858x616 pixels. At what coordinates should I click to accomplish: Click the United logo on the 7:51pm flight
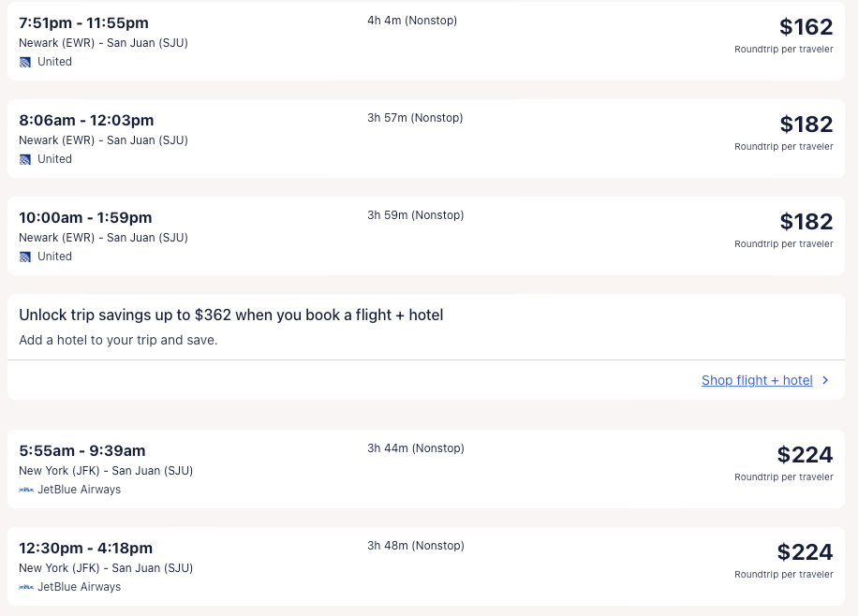coord(25,62)
